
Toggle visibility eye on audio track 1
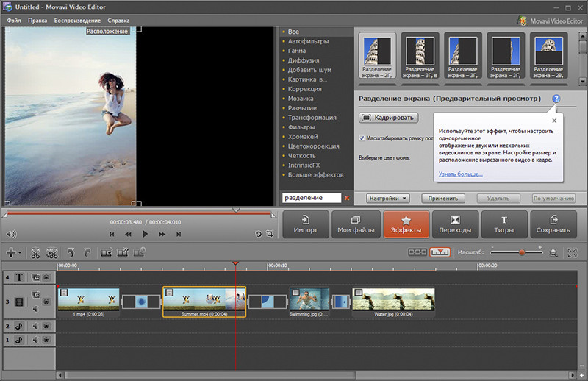coord(46,340)
